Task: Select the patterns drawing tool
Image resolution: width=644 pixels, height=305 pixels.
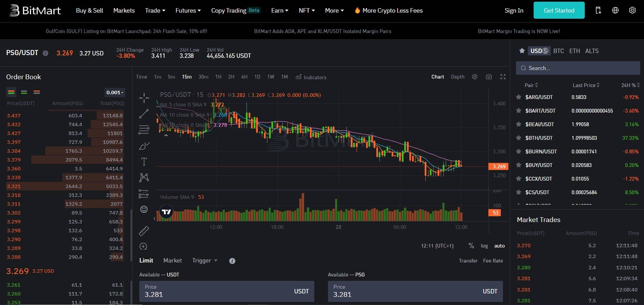Action: point(144,177)
